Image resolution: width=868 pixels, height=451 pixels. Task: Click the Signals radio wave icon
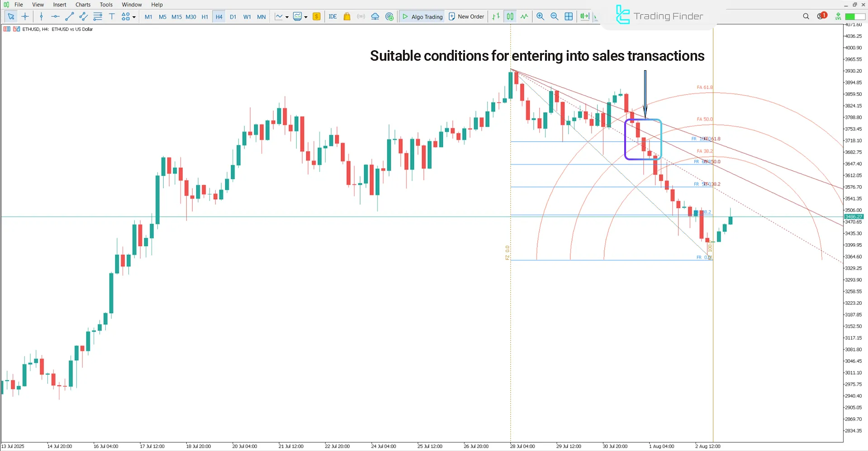point(361,17)
